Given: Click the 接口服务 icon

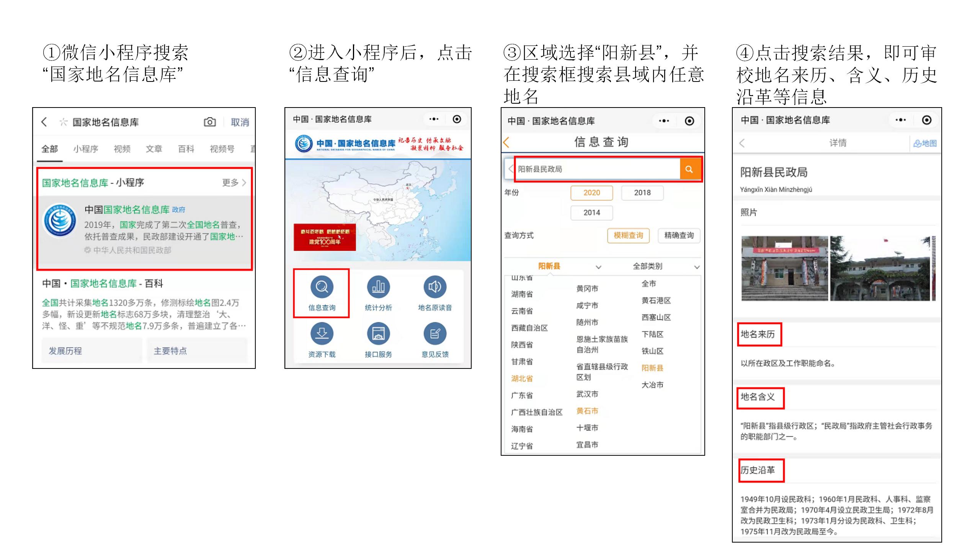Looking at the screenshot, I should (x=378, y=334).
